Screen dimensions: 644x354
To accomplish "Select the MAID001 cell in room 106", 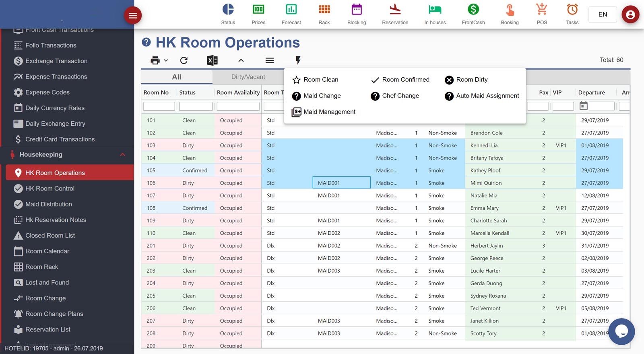I will (341, 183).
